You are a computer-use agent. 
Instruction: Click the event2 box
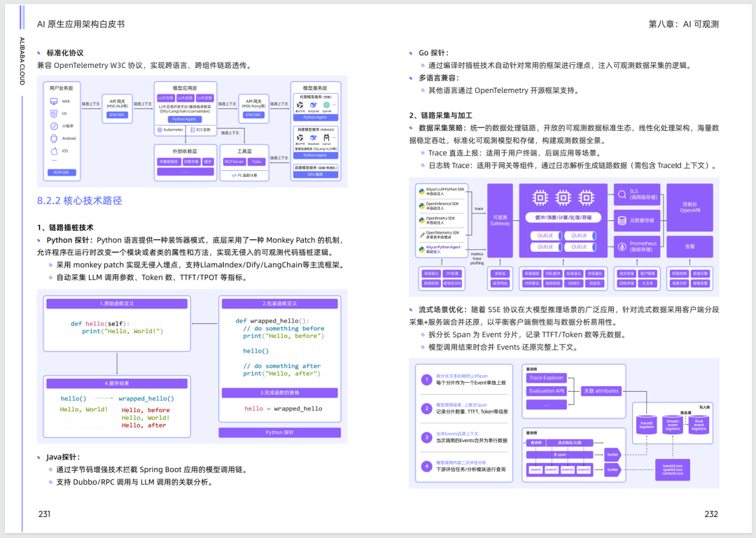point(568,469)
